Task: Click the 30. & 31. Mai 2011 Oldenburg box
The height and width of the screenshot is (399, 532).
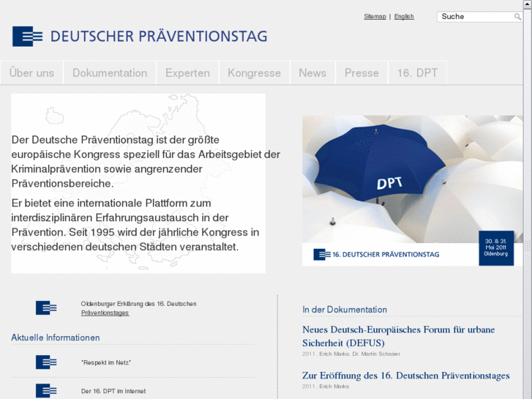Action: click(496, 248)
